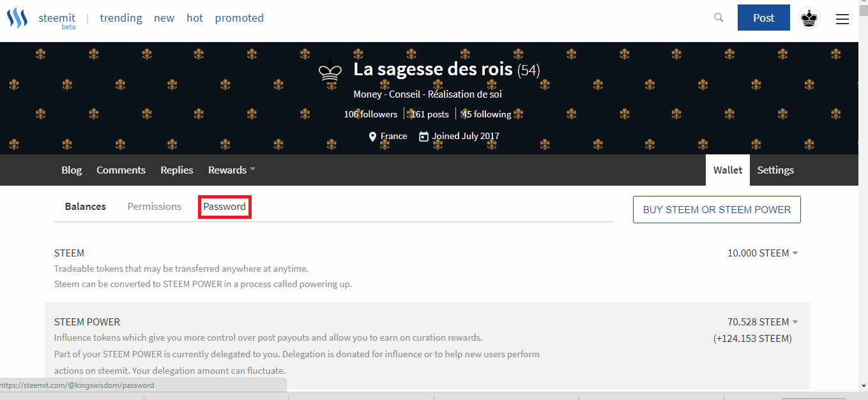View the 106 followers list
Image resolution: width=868 pixels, height=400 pixels.
(x=370, y=114)
